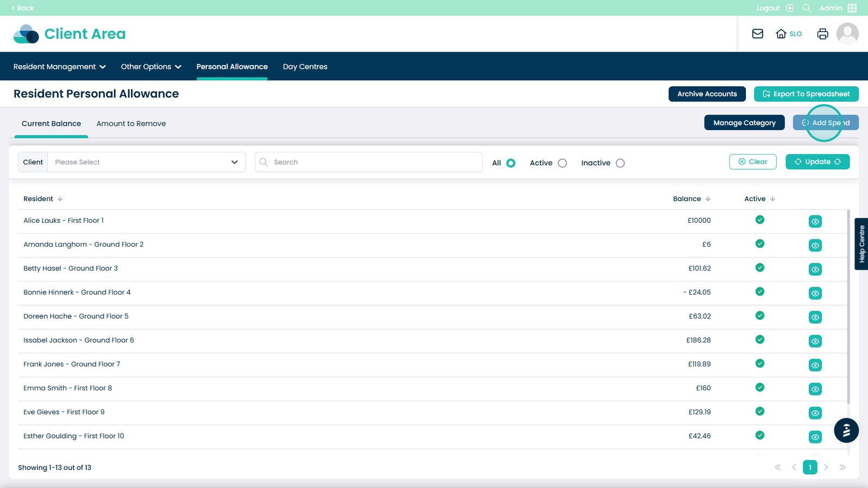Click the resident Search input field
Screen dimensions: 868x488
[x=369, y=162]
